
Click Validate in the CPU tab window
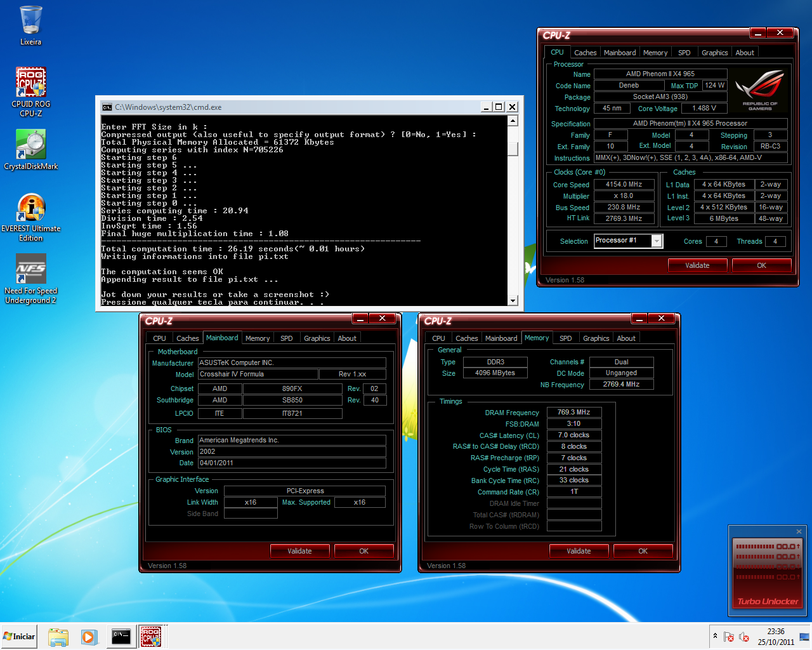[x=697, y=265]
